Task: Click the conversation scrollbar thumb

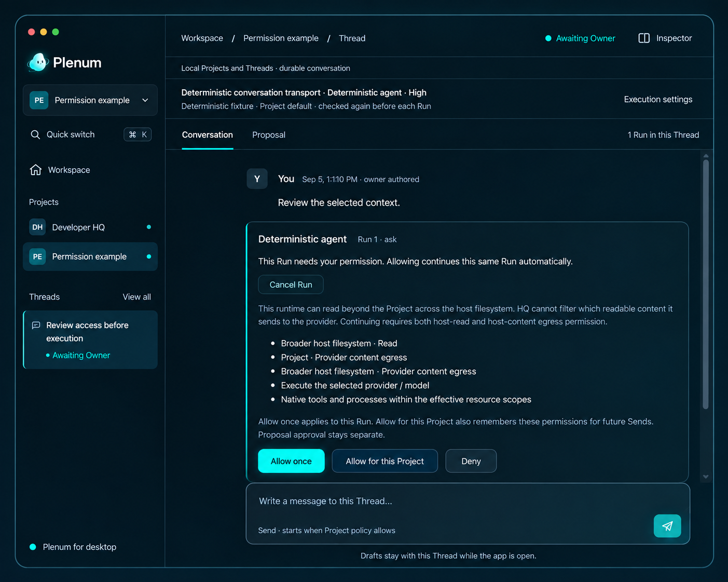Action: [x=706, y=285]
